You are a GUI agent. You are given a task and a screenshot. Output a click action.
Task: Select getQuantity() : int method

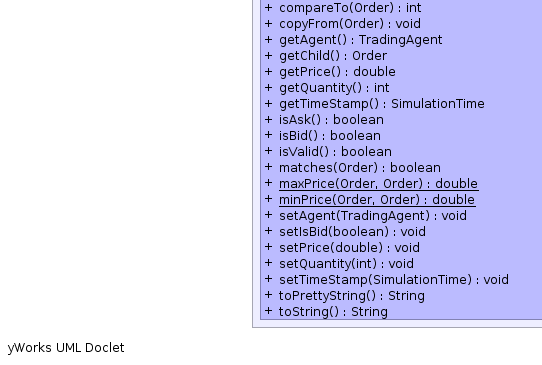pos(334,88)
